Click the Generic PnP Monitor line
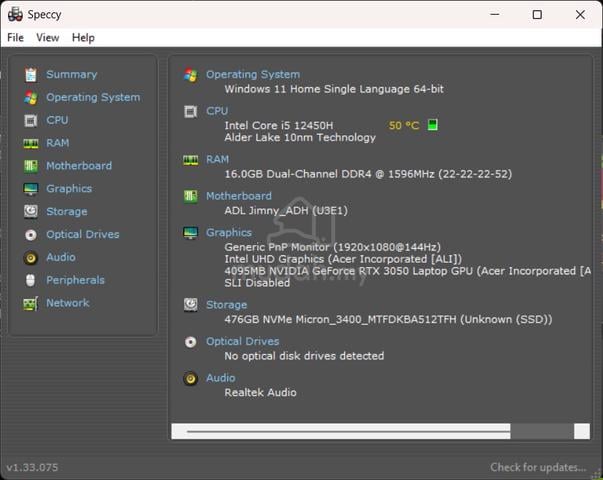The width and height of the screenshot is (603, 480). [332, 247]
